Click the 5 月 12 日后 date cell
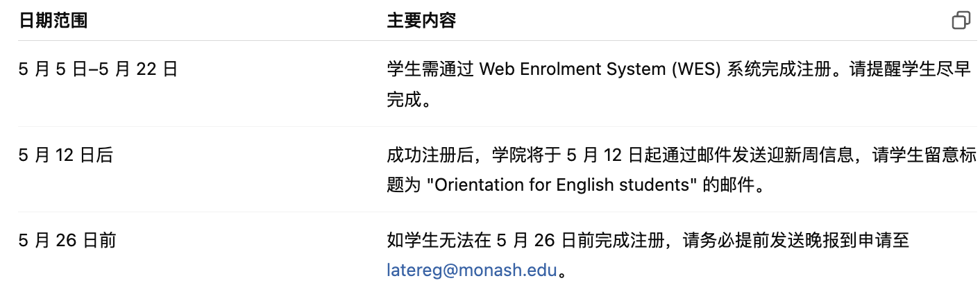The width and height of the screenshot is (980, 283). click(x=65, y=155)
